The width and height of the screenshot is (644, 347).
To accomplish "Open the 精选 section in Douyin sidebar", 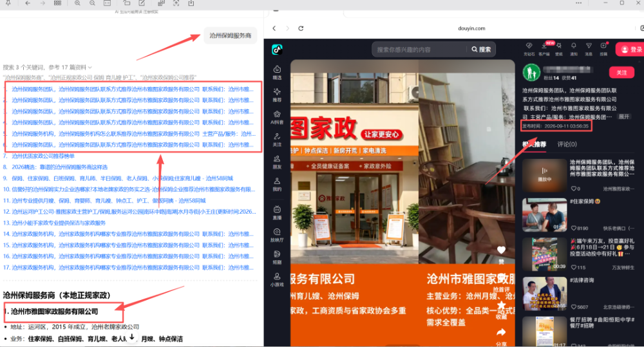I will pyautogui.click(x=277, y=72).
